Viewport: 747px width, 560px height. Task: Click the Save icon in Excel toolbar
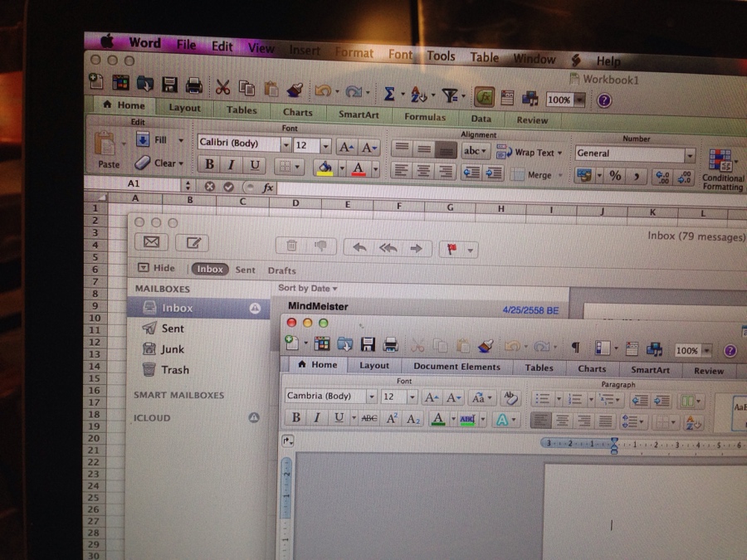pyautogui.click(x=169, y=85)
